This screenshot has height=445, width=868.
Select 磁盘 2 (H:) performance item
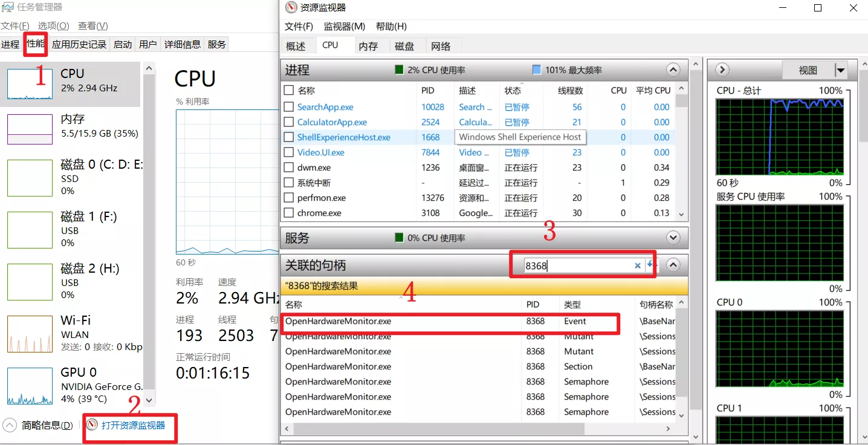coord(72,281)
